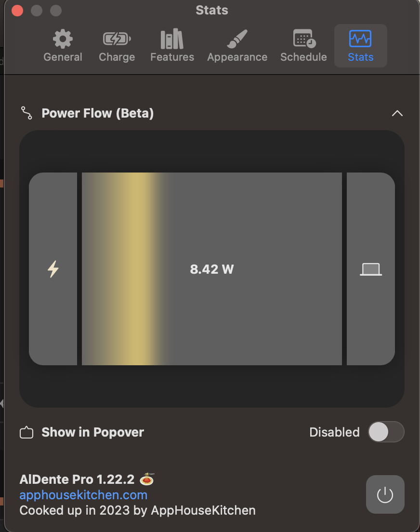The image size is (420, 532).
Task: Click the Power Flow branch icon
Action: tap(26, 113)
